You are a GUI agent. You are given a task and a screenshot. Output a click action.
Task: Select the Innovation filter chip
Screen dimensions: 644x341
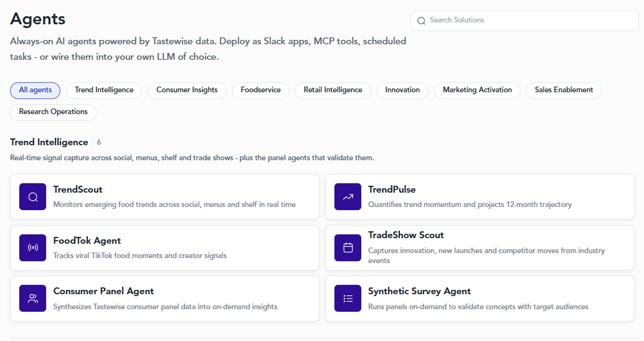tap(402, 90)
